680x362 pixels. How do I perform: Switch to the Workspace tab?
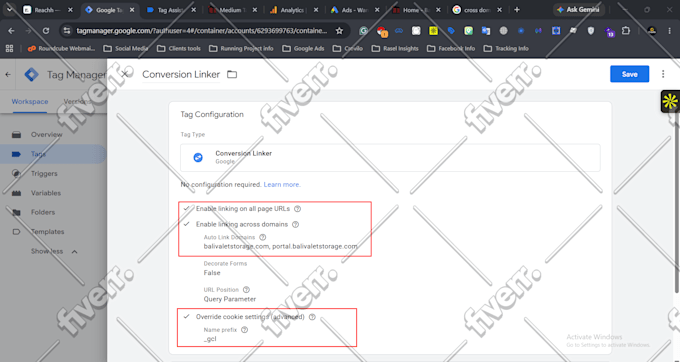pos(30,101)
